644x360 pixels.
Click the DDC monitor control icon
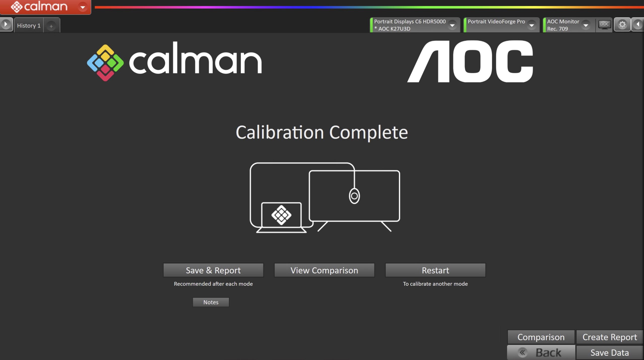tap(604, 25)
